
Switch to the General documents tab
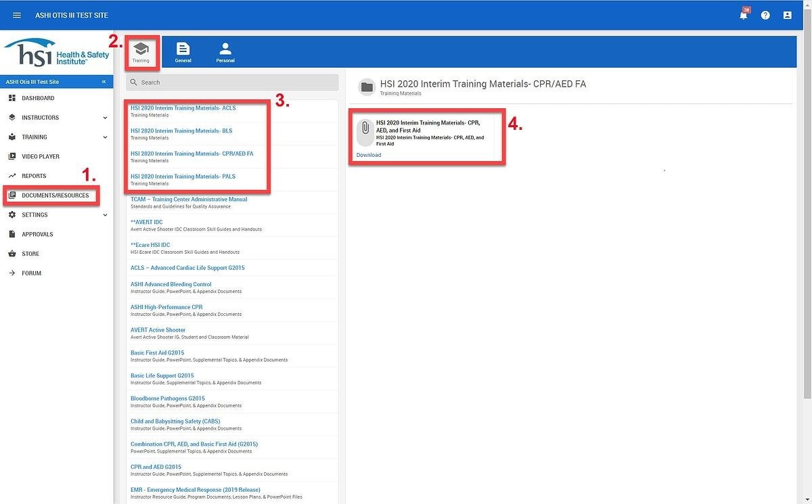183,52
